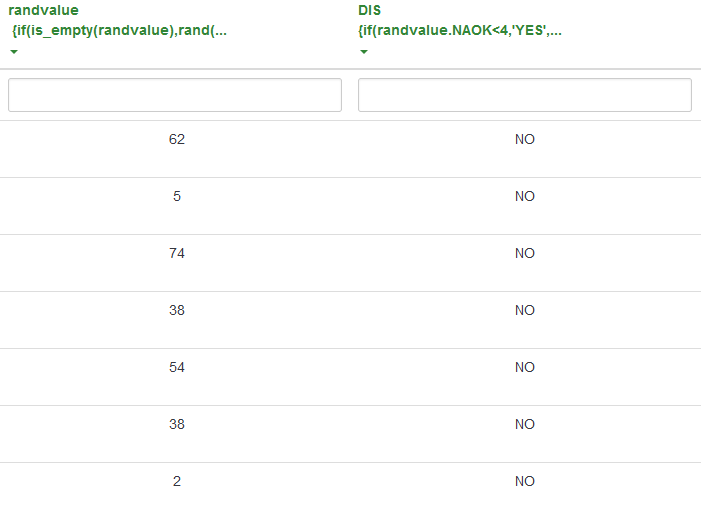Expand the dropdown caret under DIS header
The image size is (701, 530).
coord(364,51)
